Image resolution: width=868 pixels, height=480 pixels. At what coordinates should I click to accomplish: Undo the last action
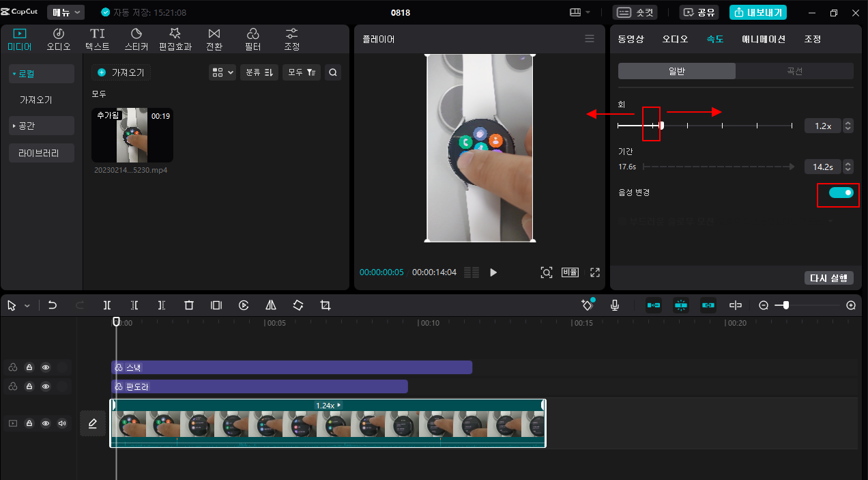(x=53, y=305)
